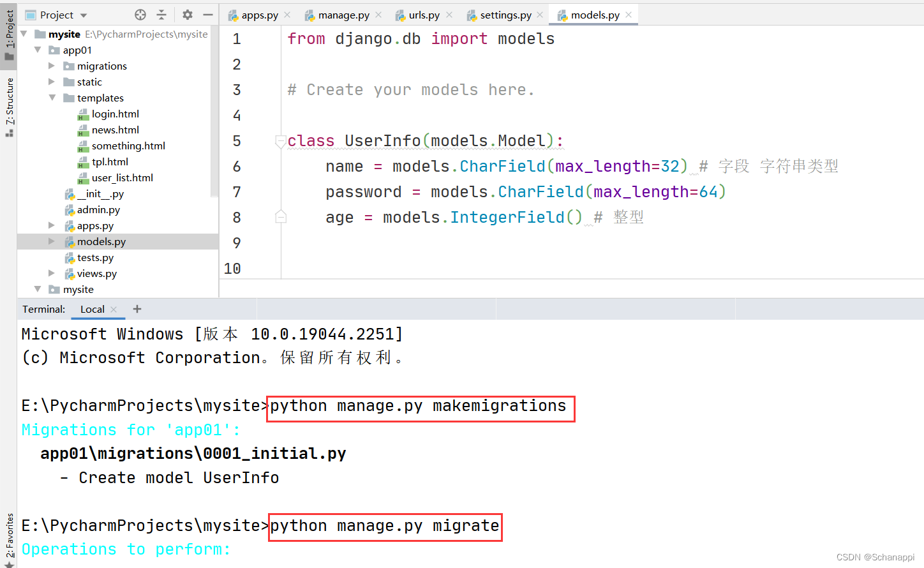Close the urls.py editor tab
Image resolution: width=924 pixels, height=568 pixels.
[x=449, y=15]
